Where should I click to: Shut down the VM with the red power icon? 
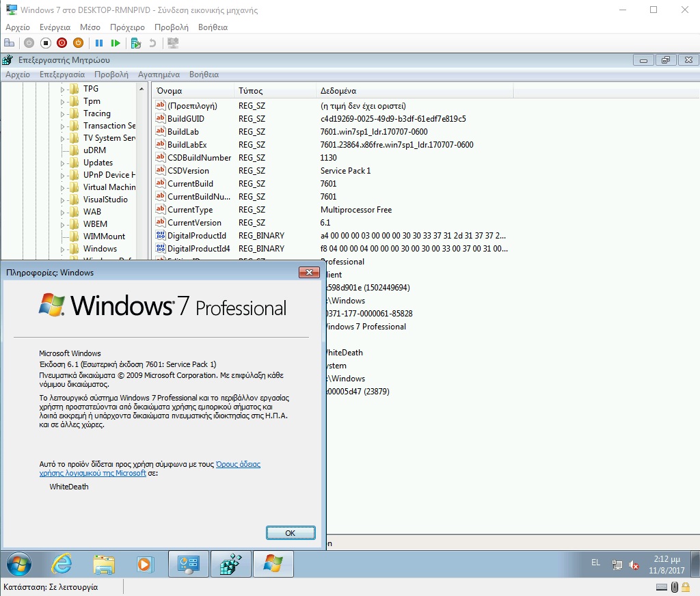[62, 43]
